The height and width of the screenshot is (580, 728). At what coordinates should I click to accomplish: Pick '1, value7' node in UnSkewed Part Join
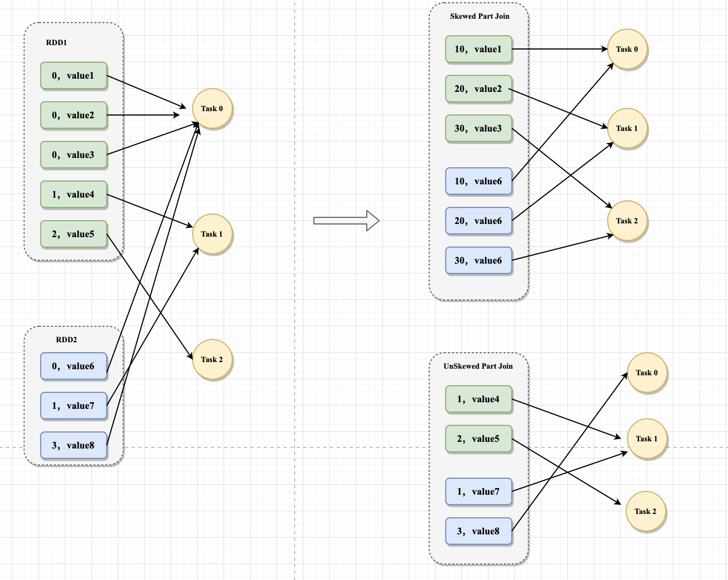(479, 491)
